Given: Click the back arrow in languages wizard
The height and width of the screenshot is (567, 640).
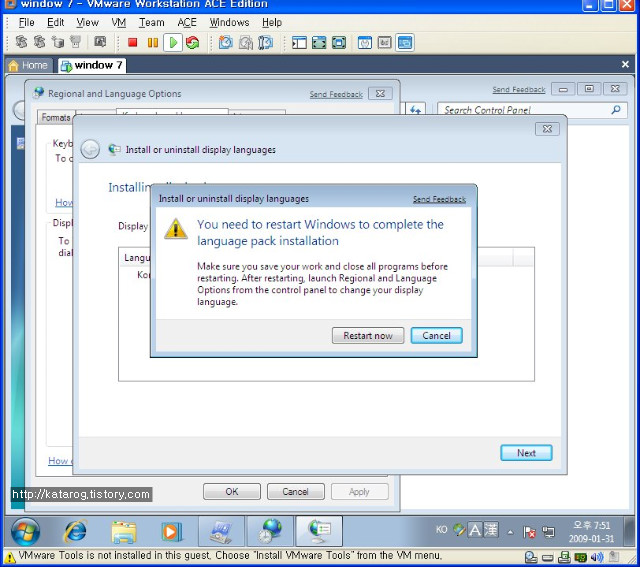Looking at the screenshot, I should [x=90, y=149].
